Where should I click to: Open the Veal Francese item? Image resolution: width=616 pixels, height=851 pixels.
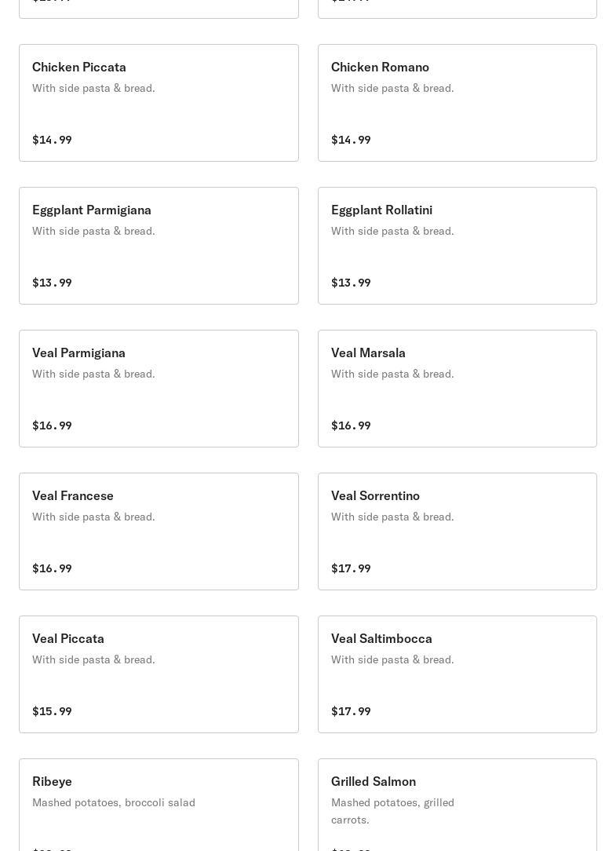159,531
